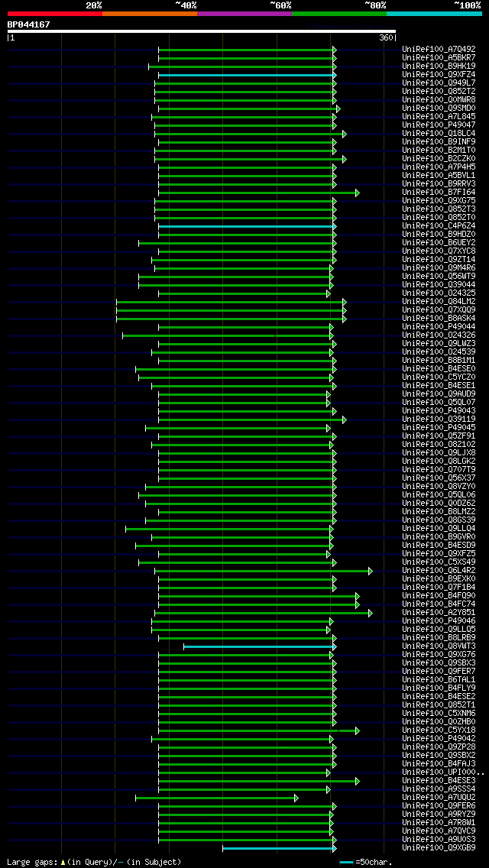Click the UniRef100_A7UQU2 label
This screenshot has width=489, height=868.
coord(439,797)
